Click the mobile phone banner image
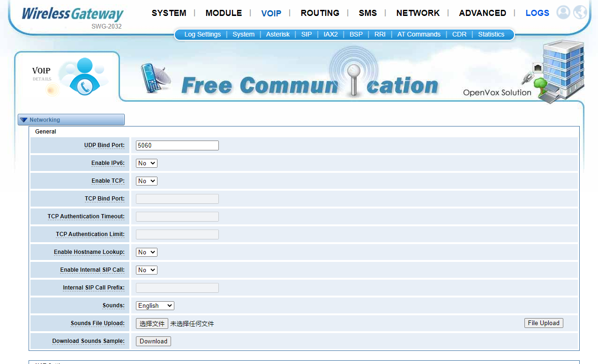 156,78
